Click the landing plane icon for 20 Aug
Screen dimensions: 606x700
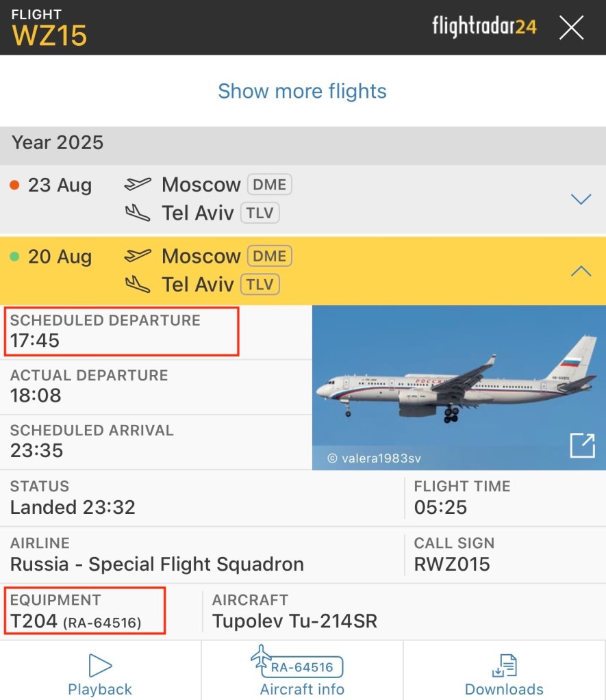(x=138, y=284)
